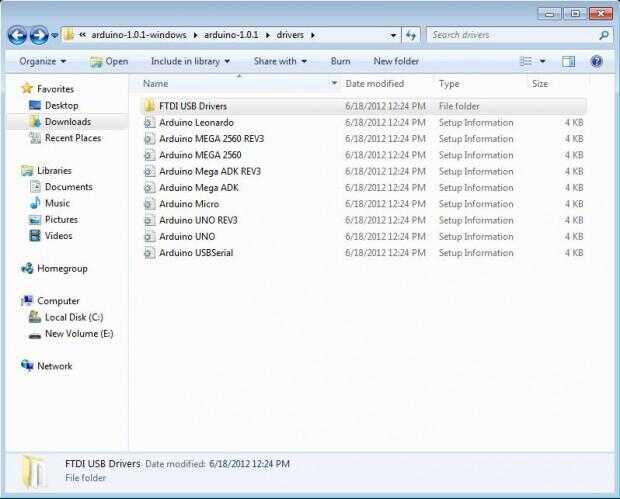Select the Arduino UNO REV3 file icon

point(149,220)
